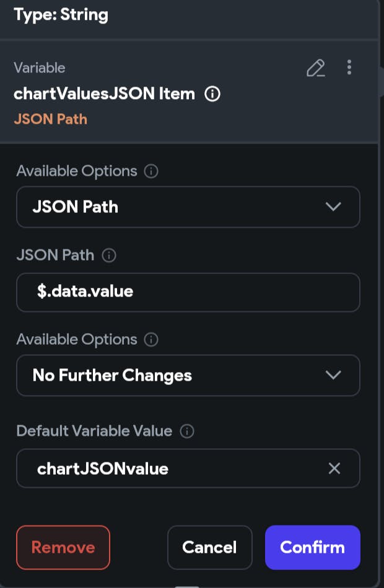Click the orange JSON Path text under variable name
Viewport: 384px width, 588px height.
pyautogui.click(x=50, y=119)
